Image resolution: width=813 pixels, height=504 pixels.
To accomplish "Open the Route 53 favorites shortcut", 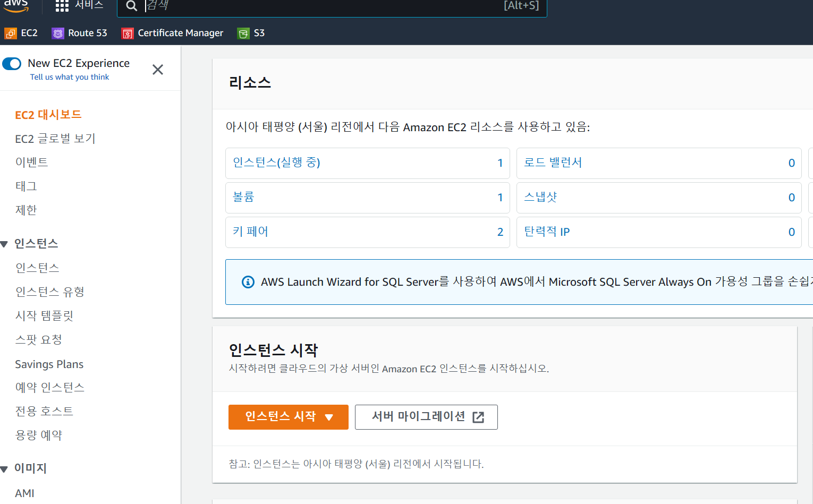I will [x=79, y=33].
